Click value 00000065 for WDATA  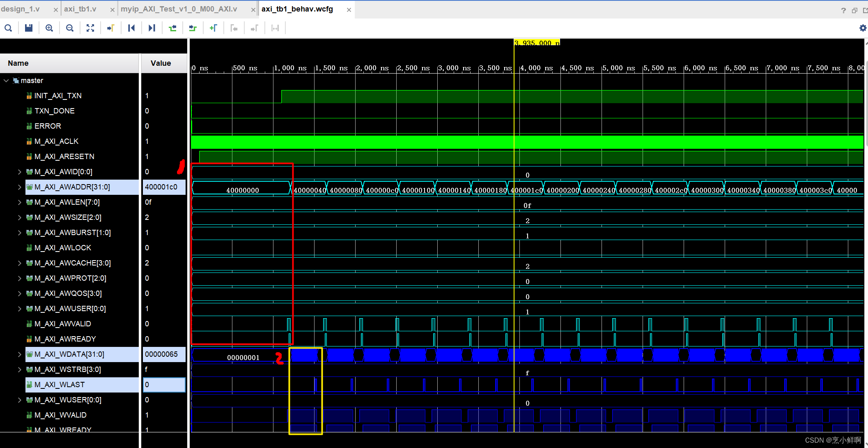point(164,354)
